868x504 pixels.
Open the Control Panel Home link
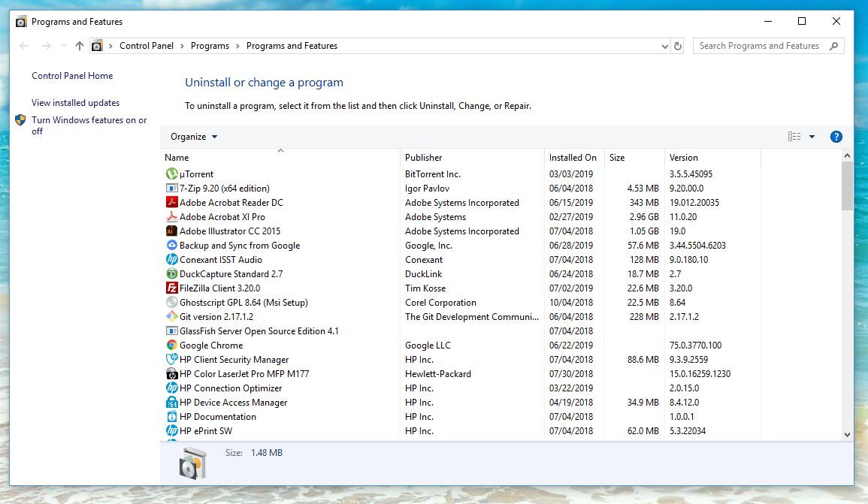click(x=72, y=76)
